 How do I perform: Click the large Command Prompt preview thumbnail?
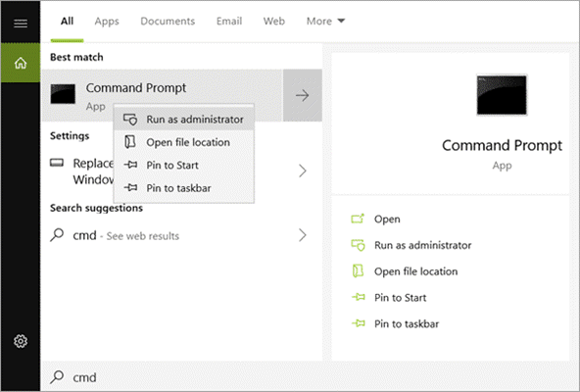click(x=502, y=95)
